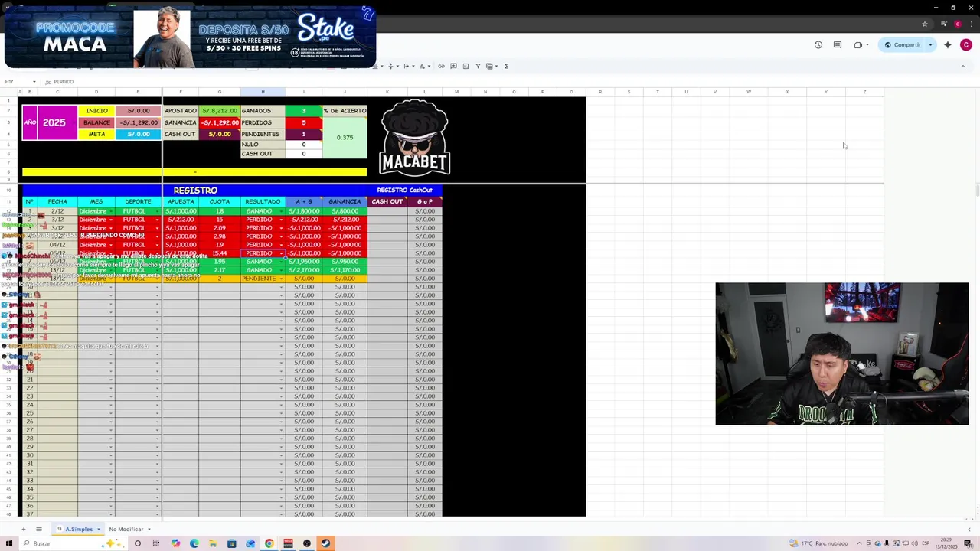
Task: Add a new sheet with the plus button
Action: [x=23, y=529]
